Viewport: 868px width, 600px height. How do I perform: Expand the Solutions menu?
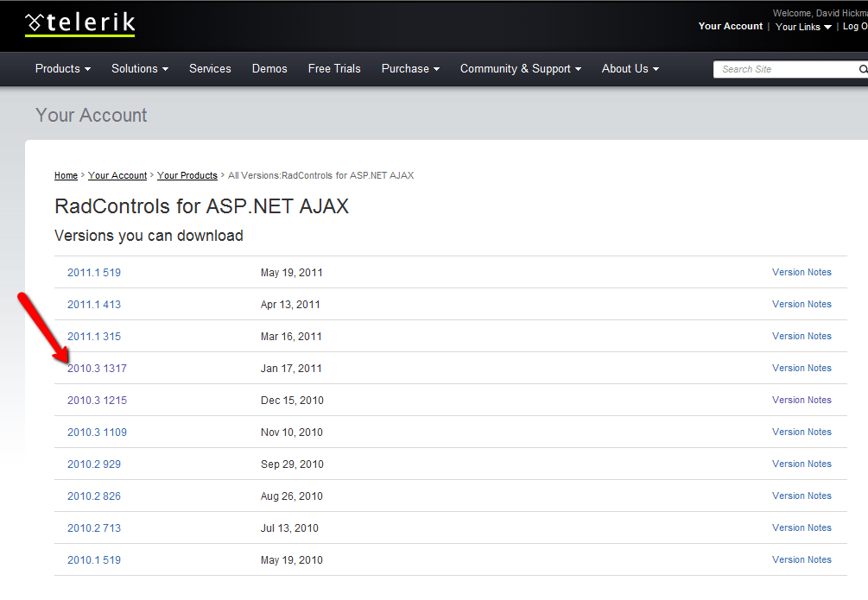click(140, 69)
